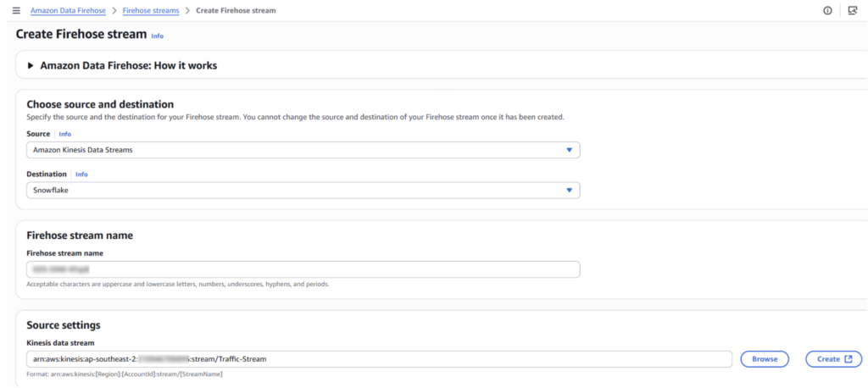Image resolution: width=868 pixels, height=388 pixels.
Task: Click the Create button for Kinesis stream
Action: tap(834, 358)
